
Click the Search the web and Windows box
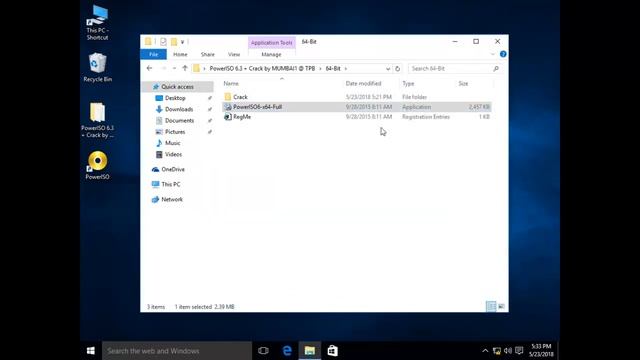pos(177,351)
